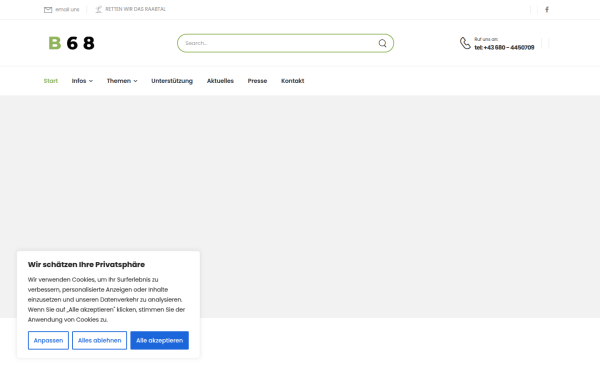Click the 'Ruf uns an:' label
600x375 pixels.
[486, 39]
